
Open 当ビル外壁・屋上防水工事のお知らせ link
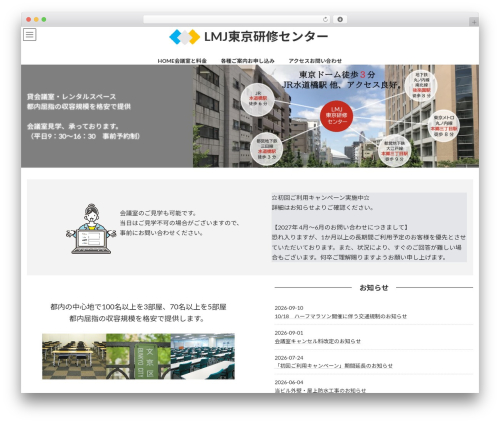coord(320,390)
